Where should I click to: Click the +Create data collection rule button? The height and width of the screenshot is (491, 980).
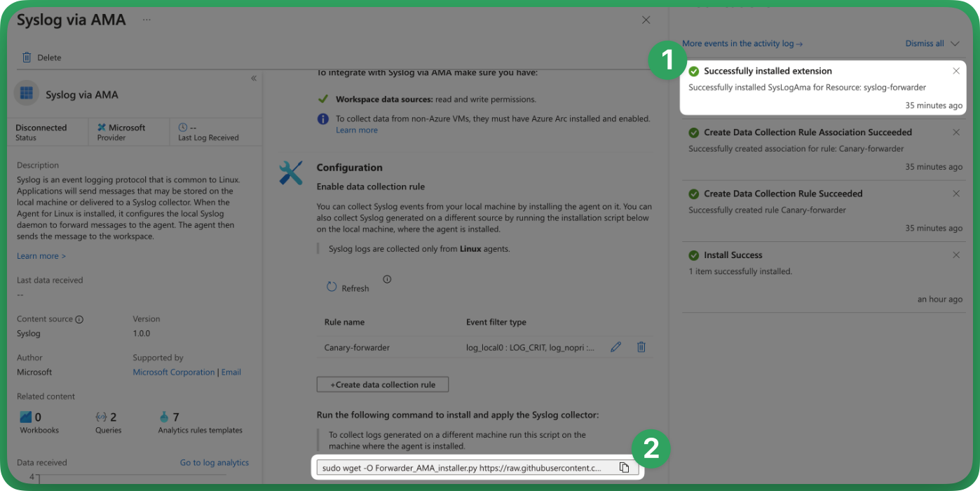click(x=383, y=384)
